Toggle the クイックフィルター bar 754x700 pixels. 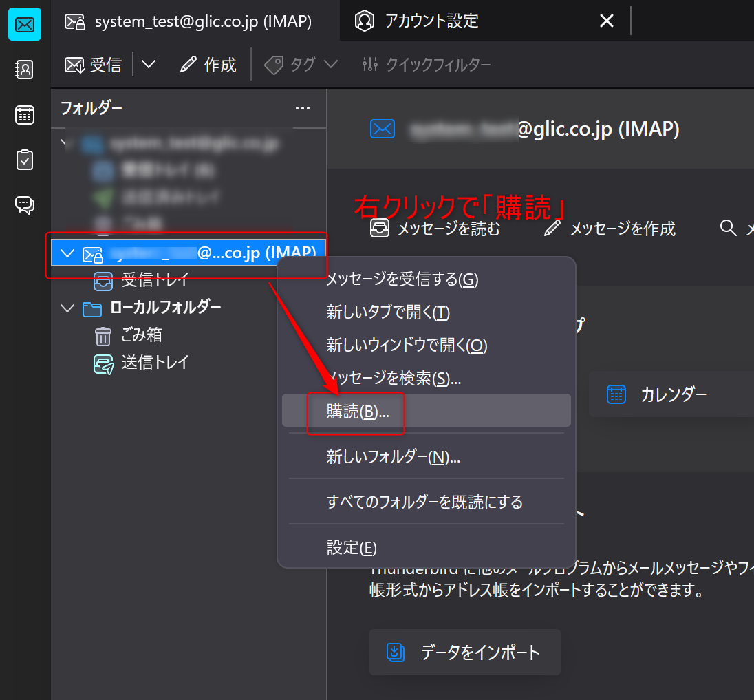427,65
